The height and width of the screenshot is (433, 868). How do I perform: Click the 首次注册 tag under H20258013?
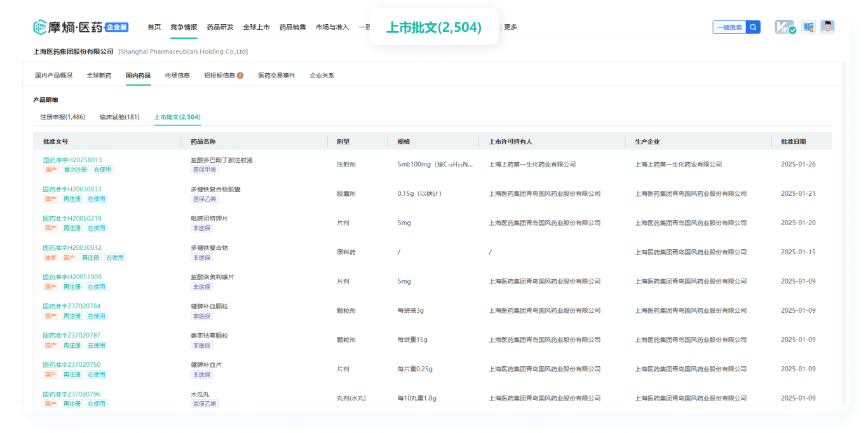click(75, 170)
